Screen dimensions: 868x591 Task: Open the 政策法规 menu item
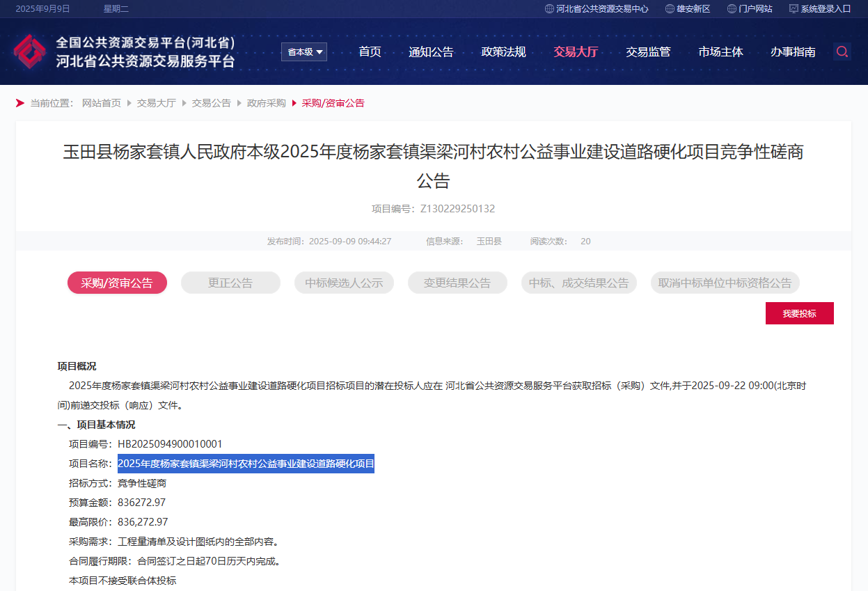coord(503,52)
